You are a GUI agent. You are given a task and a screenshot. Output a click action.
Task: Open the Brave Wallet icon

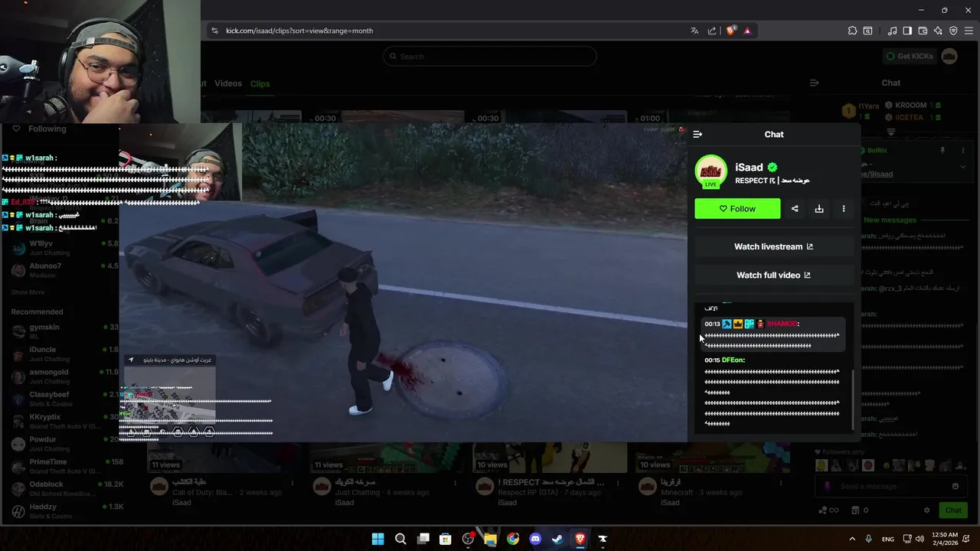coord(923,31)
